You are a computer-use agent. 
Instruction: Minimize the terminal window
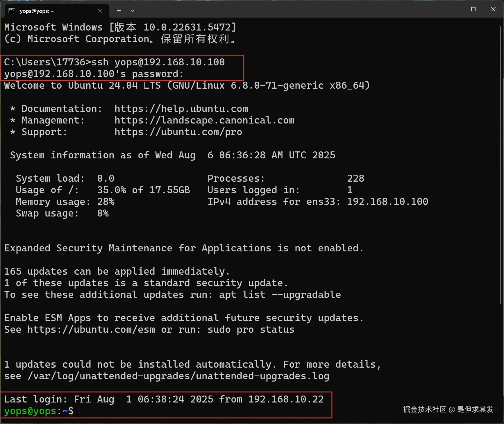coord(453,9)
